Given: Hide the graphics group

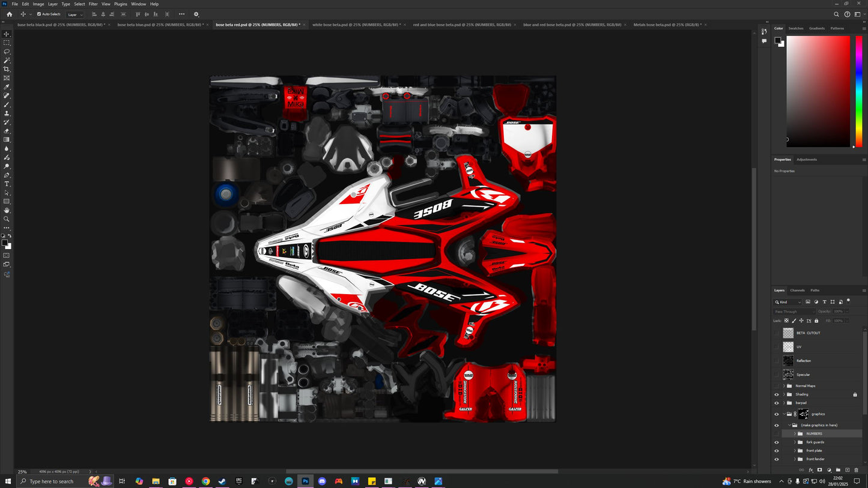Looking at the screenshot, I should [776, 414].
